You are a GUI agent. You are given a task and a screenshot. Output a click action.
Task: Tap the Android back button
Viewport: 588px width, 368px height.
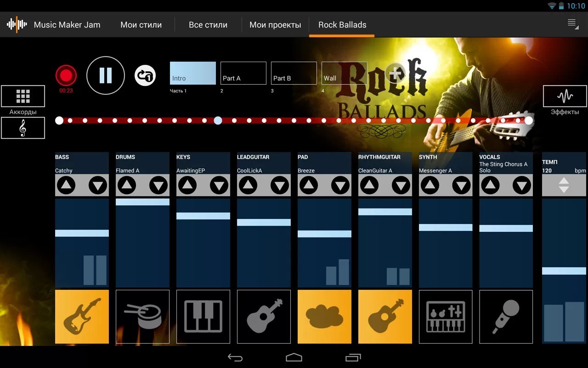click(235, 357)
